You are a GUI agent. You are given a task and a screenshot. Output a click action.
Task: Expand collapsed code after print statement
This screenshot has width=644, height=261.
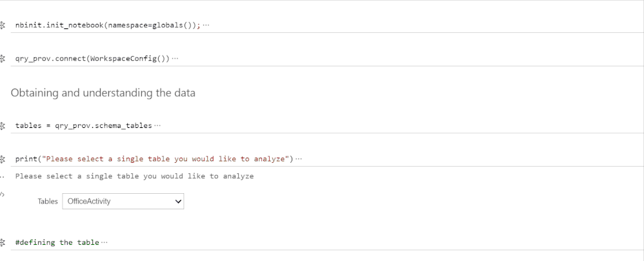[299, 159]
